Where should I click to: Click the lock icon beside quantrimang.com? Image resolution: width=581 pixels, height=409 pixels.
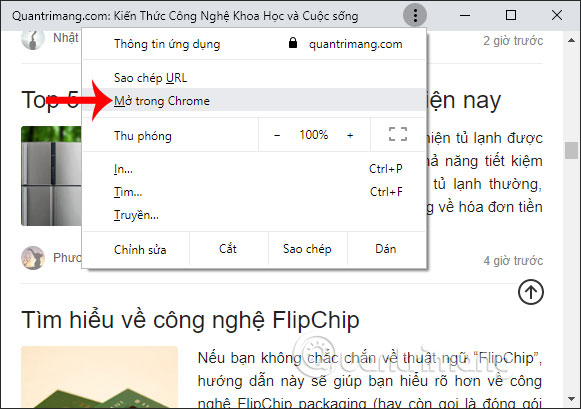(x=293, y=43)
